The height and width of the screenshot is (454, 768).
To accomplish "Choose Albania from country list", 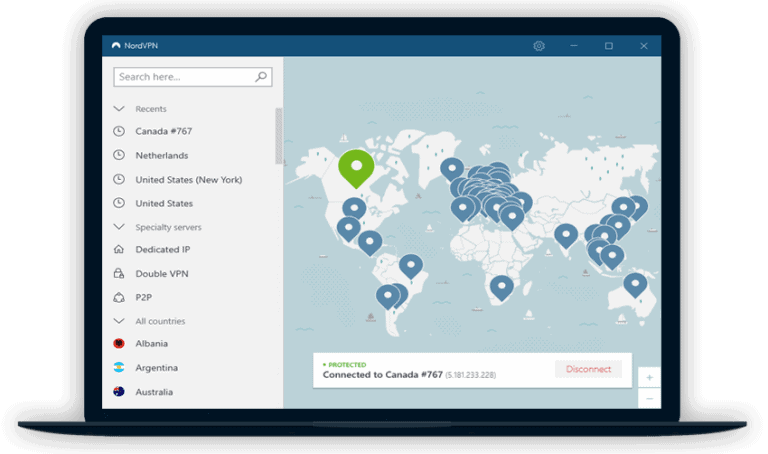I will click(x=151, y=343).
